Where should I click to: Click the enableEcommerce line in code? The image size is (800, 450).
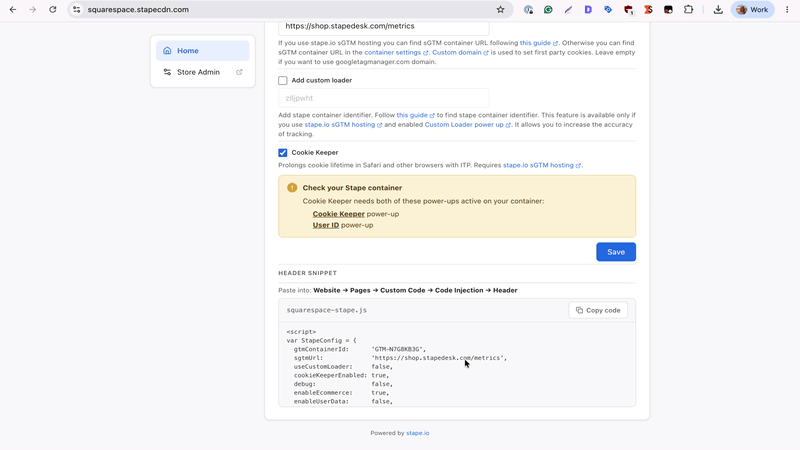(x=341, y=392)
